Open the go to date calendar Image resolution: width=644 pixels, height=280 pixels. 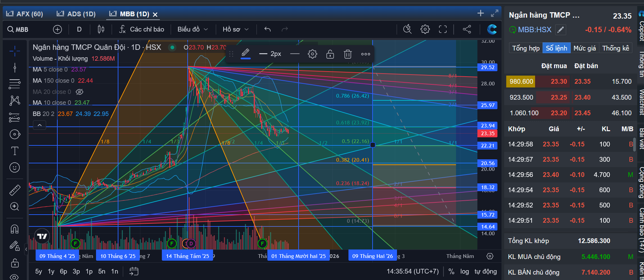pyautogui.click(x=134, y=272)
